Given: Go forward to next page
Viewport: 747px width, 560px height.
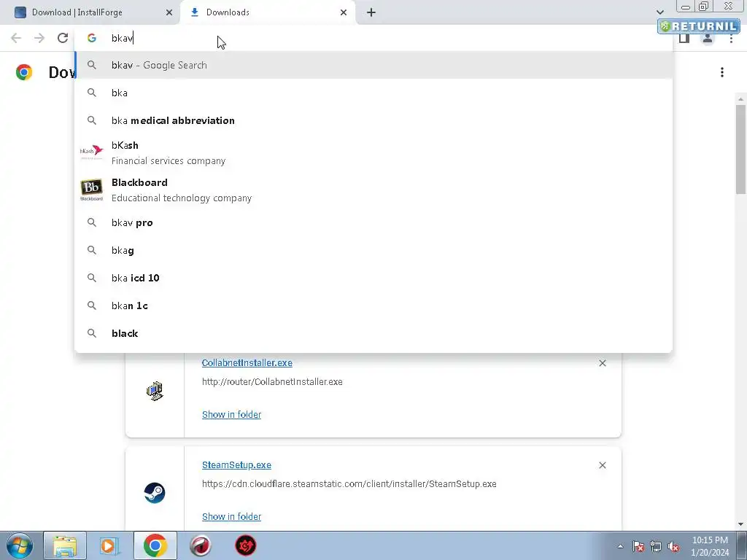Looking at the screenshot, I should [39, 38].
